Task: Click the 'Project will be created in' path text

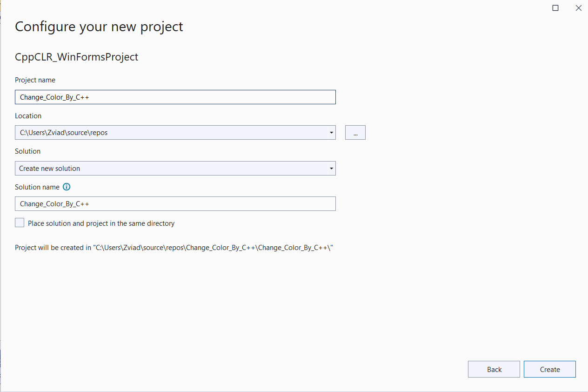Action: click(x=174, y=248)
